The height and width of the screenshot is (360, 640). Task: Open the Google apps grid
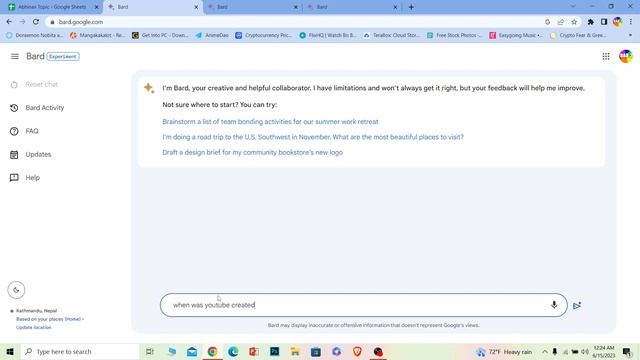(x=606, y=56)
